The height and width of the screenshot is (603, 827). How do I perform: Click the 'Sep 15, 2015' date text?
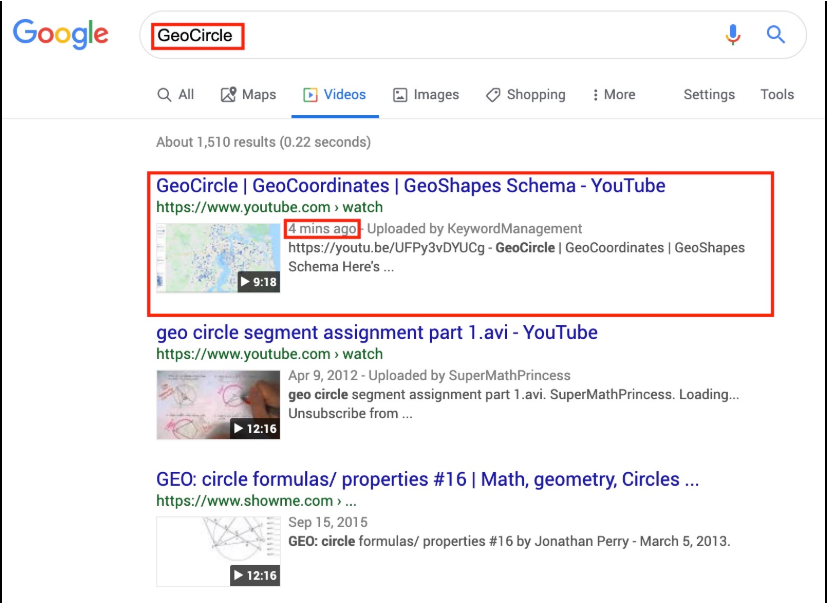pos(328,522)
